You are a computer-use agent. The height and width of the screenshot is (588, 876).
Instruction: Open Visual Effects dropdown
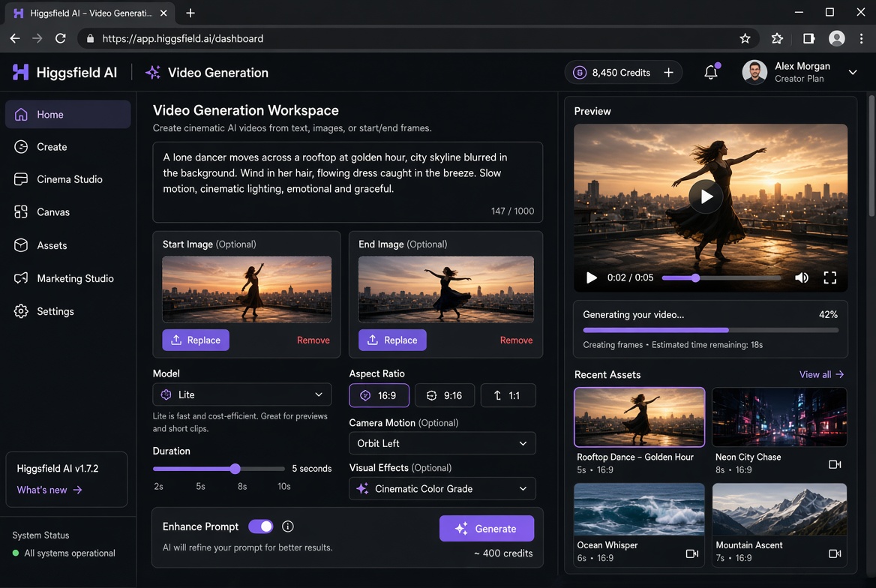pos(442,488)
